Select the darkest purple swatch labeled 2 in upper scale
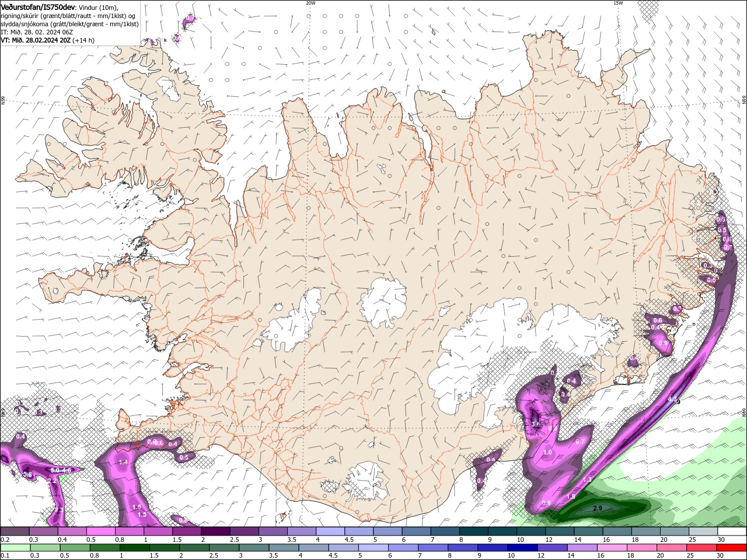The image size is (747, 560). tap(215, 531)
